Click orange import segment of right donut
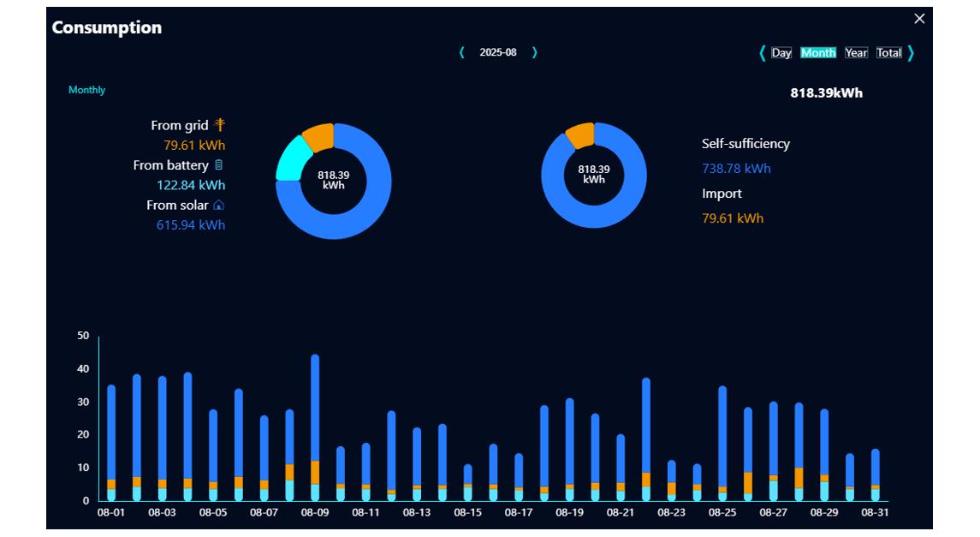The height and width of the screenshot is (537, 980). [x=580, y=134]
